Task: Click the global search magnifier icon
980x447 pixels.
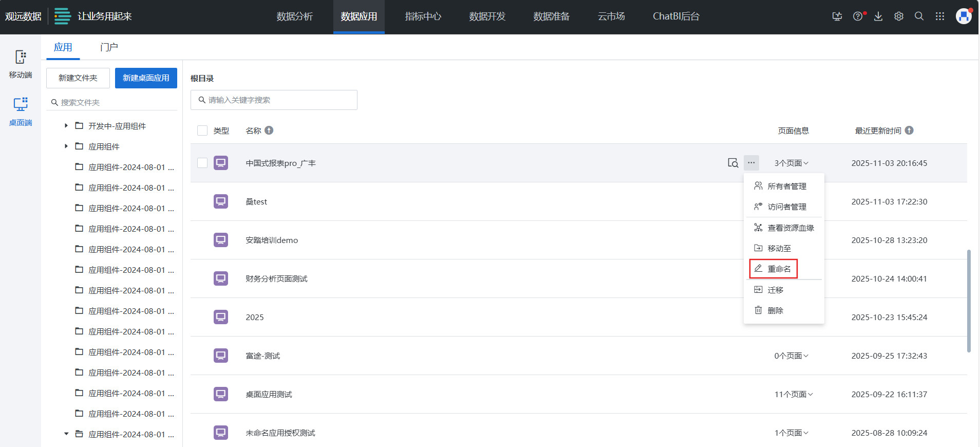Action: point(919,16)
